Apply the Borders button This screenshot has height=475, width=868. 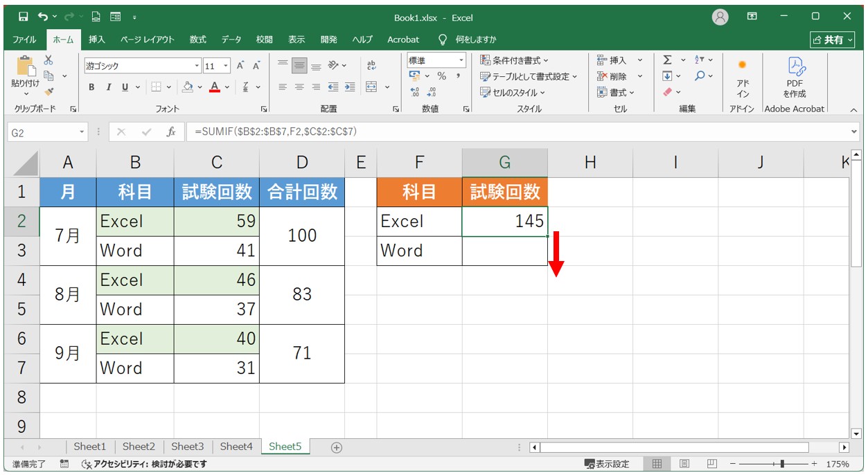point(156,87)
